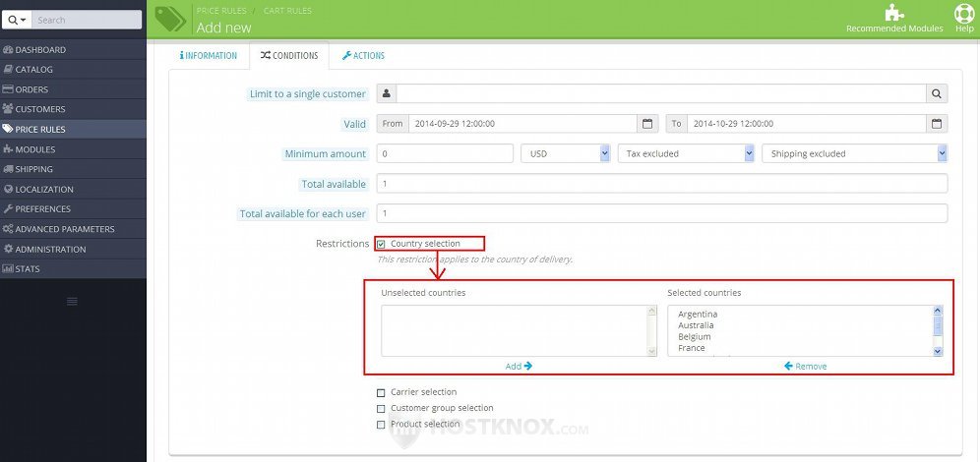Click Total available input field
This screenshot has height=462, width=980.
[662, 184]
